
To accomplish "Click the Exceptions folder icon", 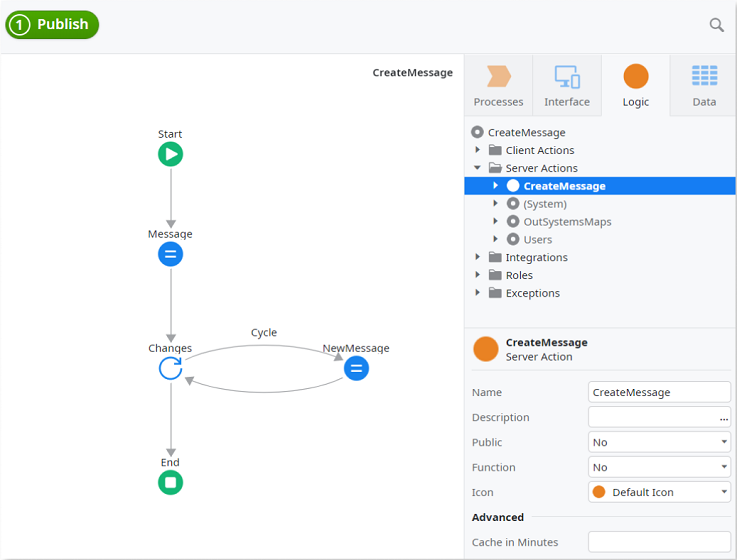I will pos(495,293).
